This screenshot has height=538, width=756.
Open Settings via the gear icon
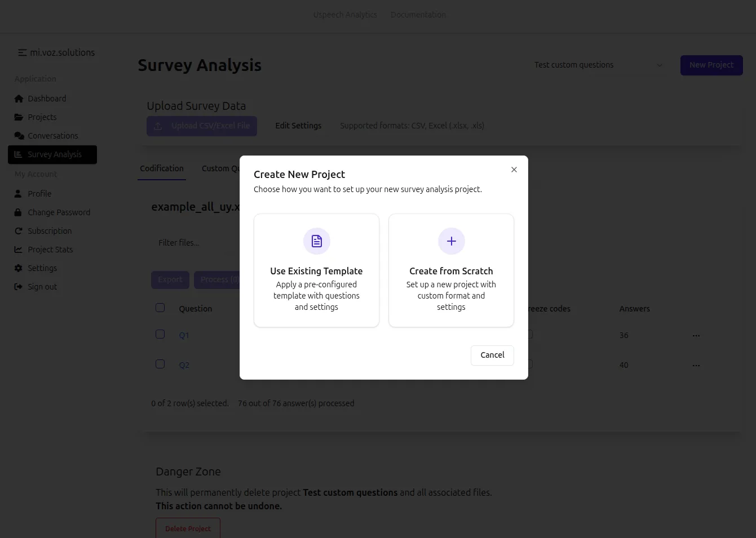pyautogui.click(x=19, y=268)
